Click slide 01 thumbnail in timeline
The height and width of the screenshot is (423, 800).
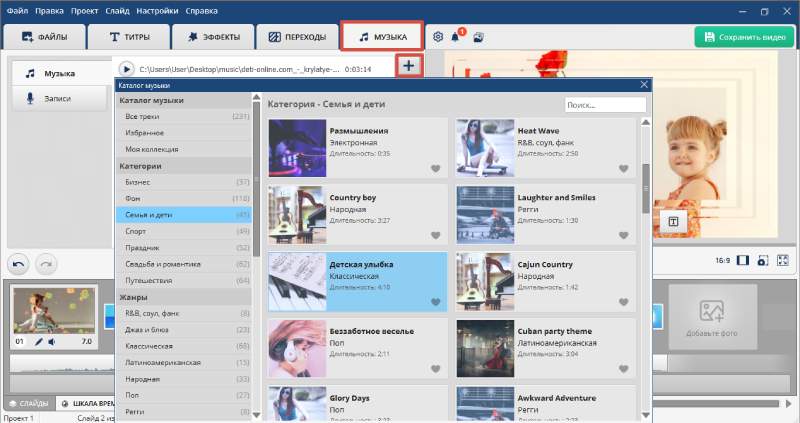click(54, 311)
